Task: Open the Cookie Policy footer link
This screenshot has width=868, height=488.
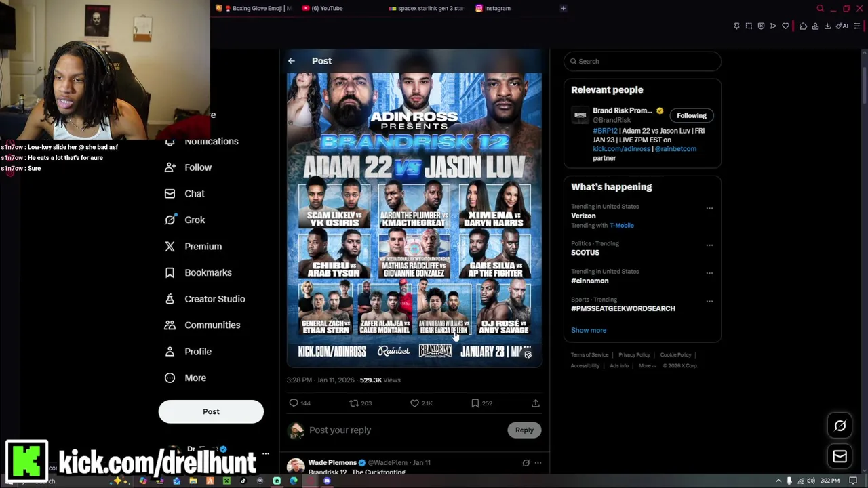Action: tap(675, 355)
